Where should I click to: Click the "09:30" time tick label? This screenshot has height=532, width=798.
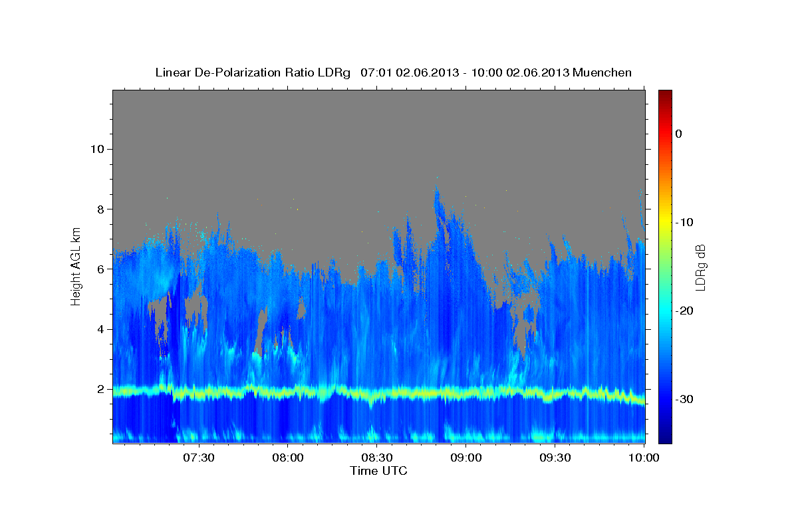555,458
